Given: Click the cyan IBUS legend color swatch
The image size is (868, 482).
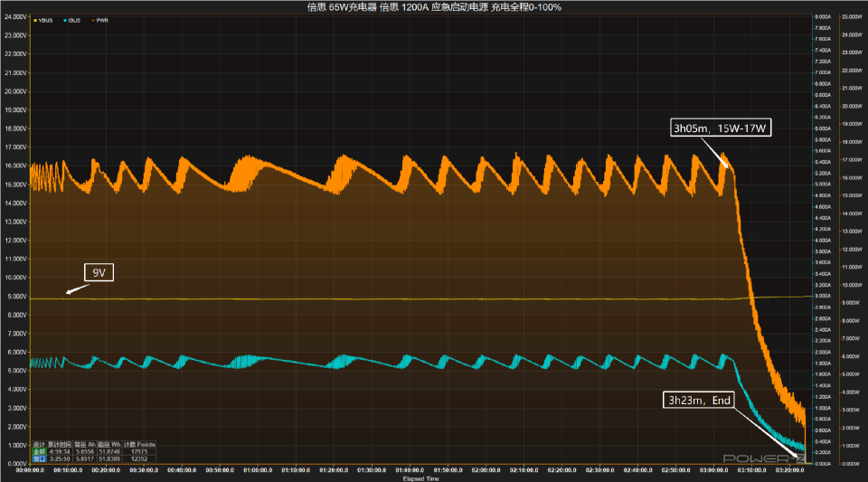Looking at the screenshot, I should (65, 21).
